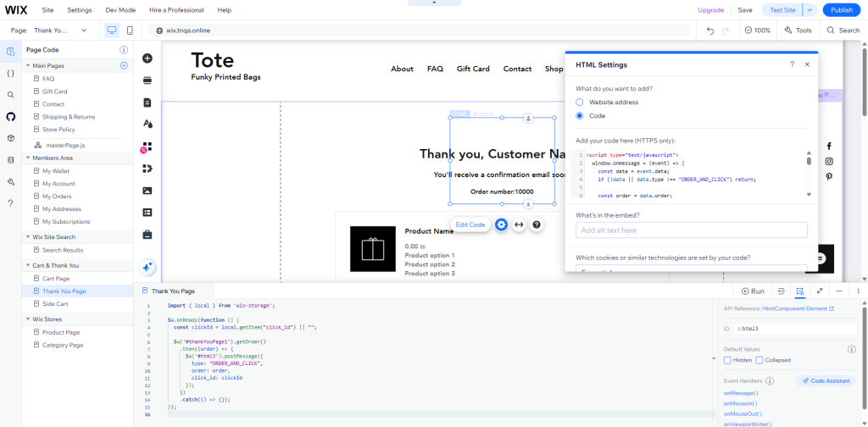
Task: Open the Media image icon in left toolbar
Action: tap(147, 191)
